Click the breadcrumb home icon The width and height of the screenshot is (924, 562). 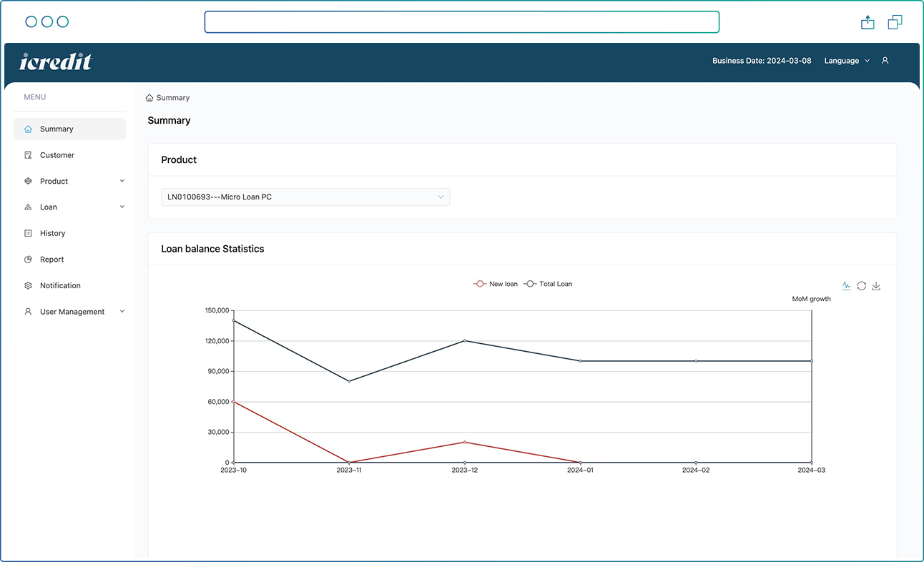[149, 98]
